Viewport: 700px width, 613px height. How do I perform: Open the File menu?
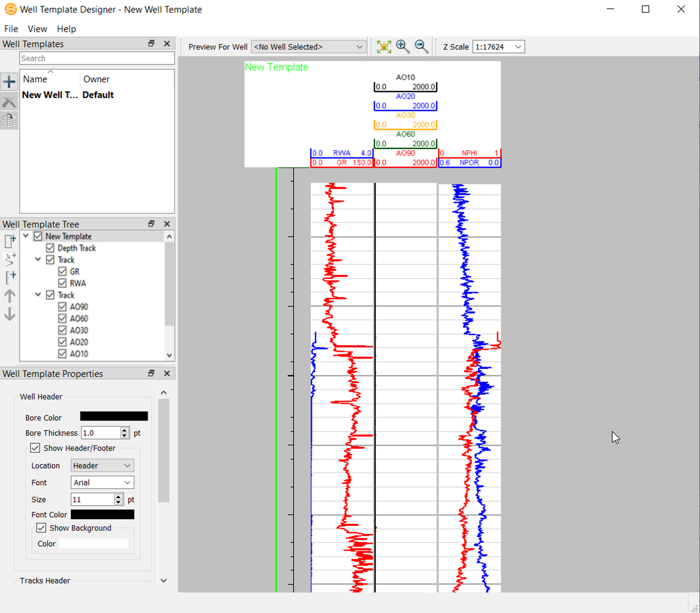[11, 29]
